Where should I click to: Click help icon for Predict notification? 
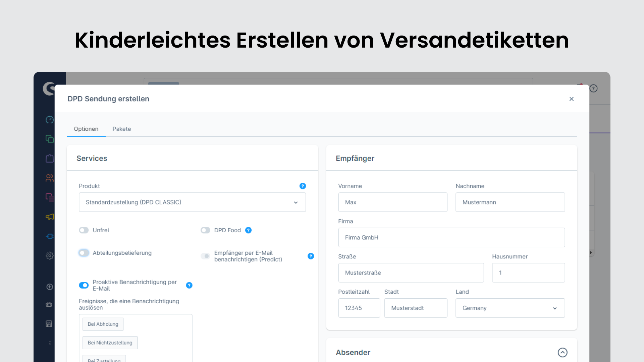[311, 256]
